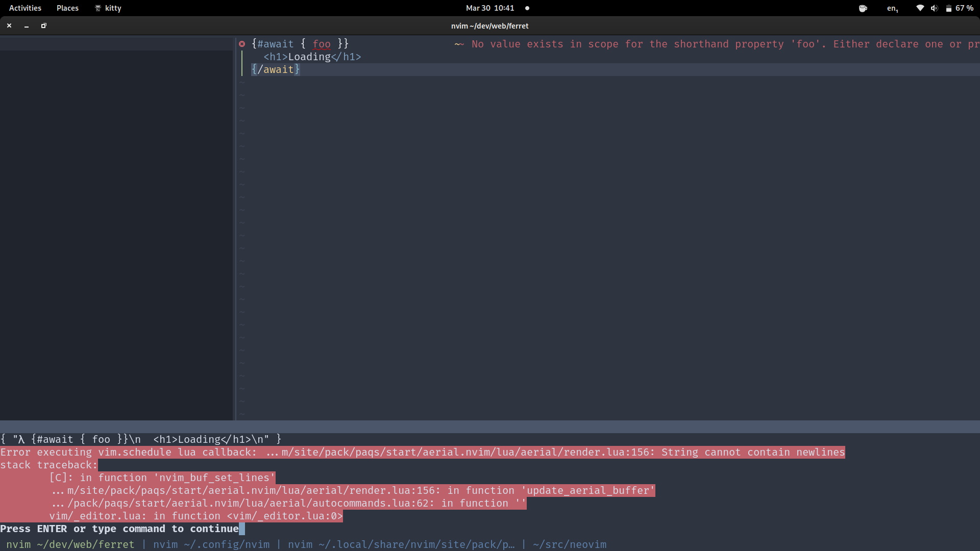Click the battery icon showing 67%
This screenshot has height=551, width=980.
click(x=948, y=8)
